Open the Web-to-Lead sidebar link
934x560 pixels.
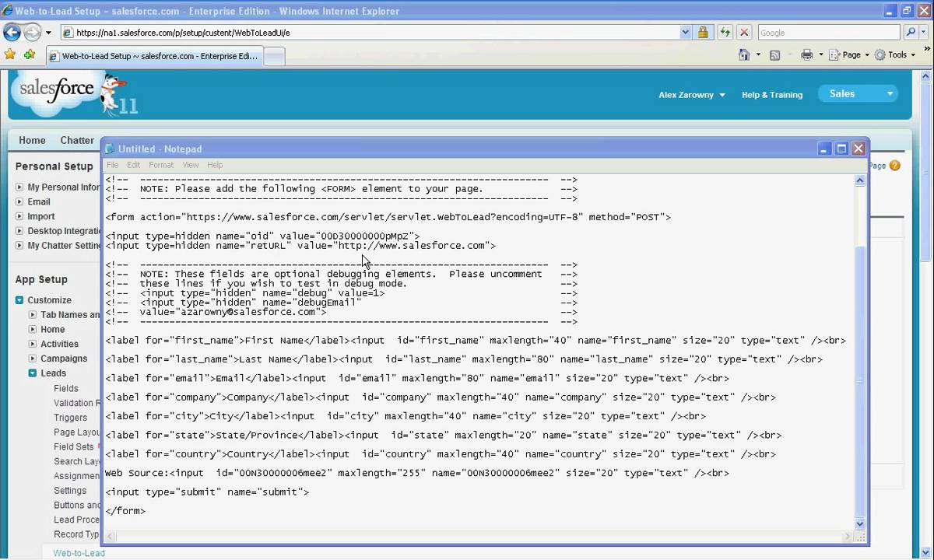click(79, 553)
